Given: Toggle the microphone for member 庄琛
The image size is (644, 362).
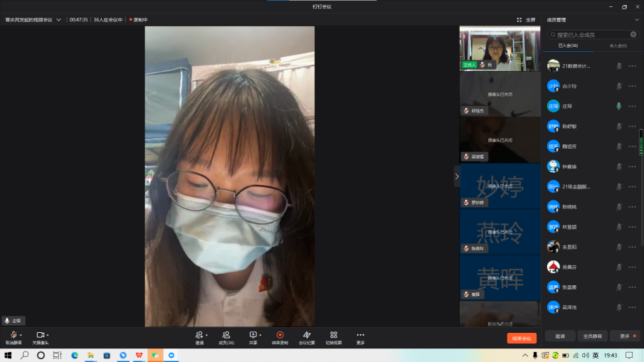Looking at the screenshot, I should 618,106.
